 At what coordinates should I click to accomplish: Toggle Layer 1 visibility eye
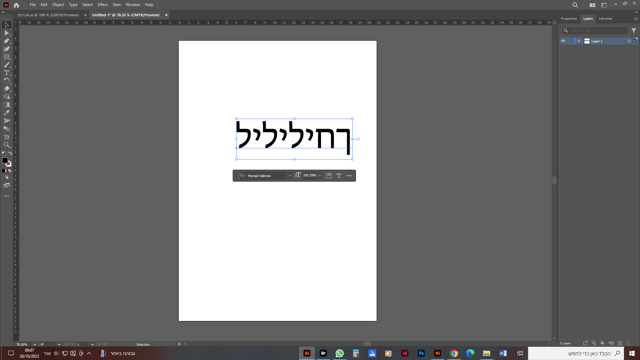point(563,41)
